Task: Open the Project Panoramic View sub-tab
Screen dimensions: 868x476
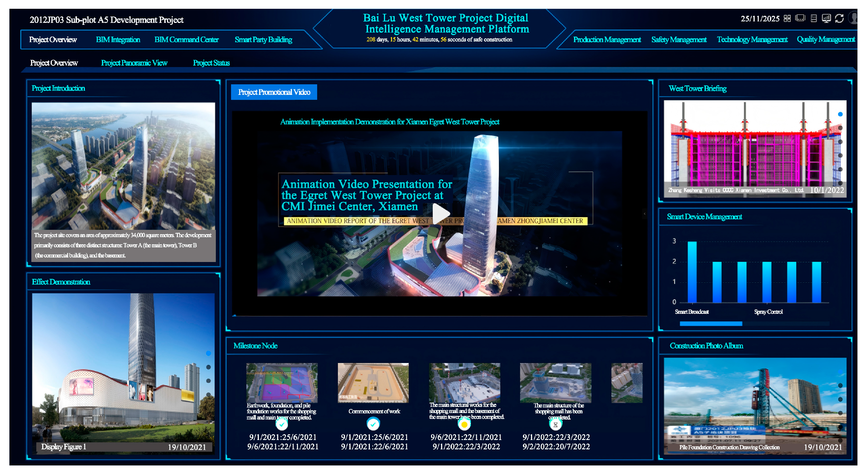Action: coord(134,63)
